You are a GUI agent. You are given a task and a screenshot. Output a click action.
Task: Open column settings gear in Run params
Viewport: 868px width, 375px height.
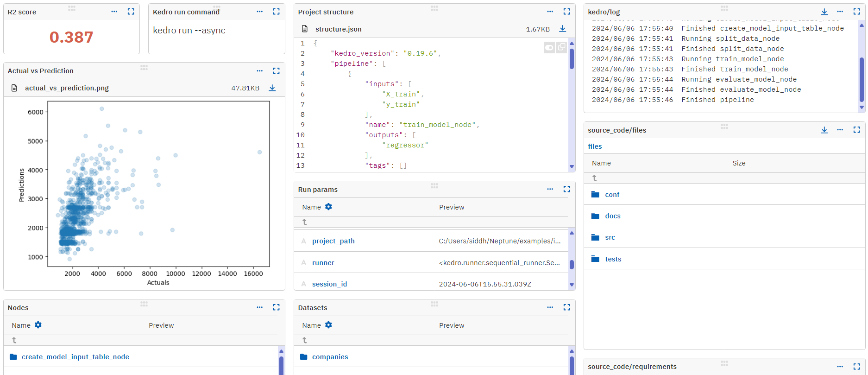(328, 207)
